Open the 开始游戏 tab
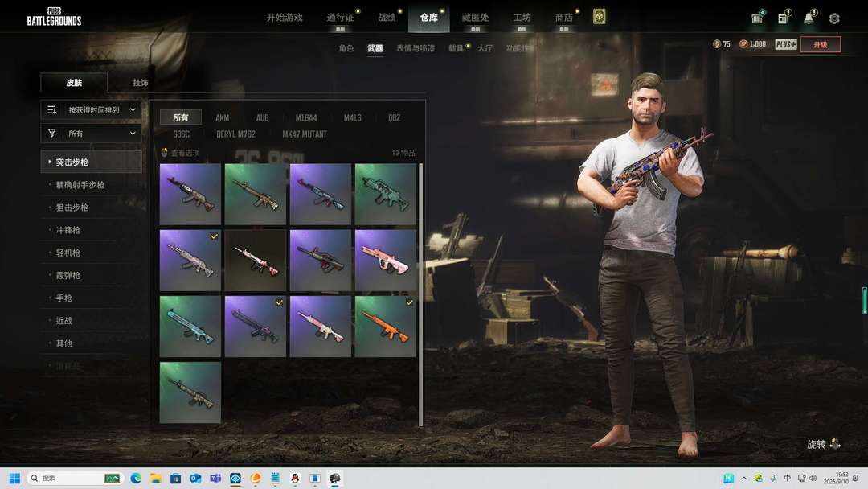The image size is (868, 489). click(x=285, y=17)
